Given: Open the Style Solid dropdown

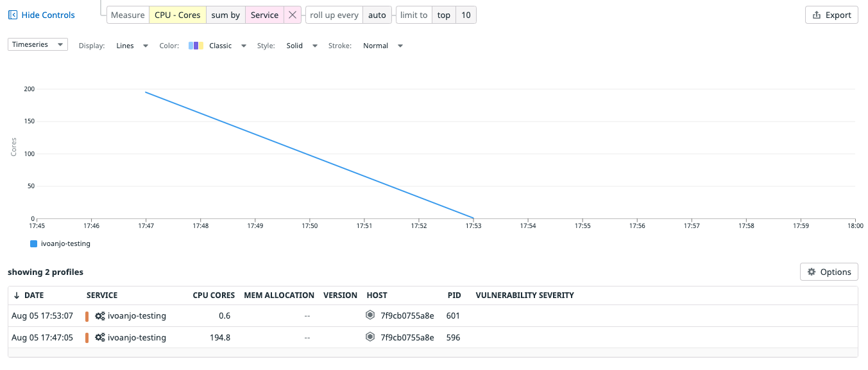Looking at the screenshot, I should (x=302, y=46).
